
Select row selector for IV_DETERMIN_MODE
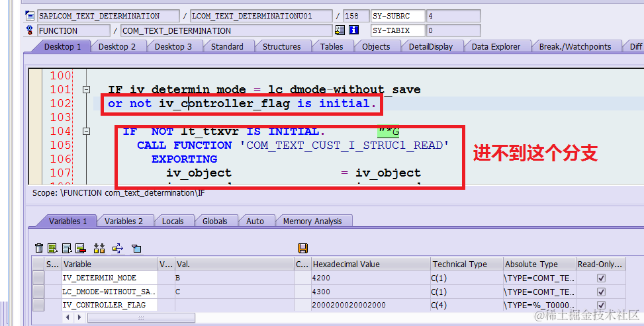(38, 278)
